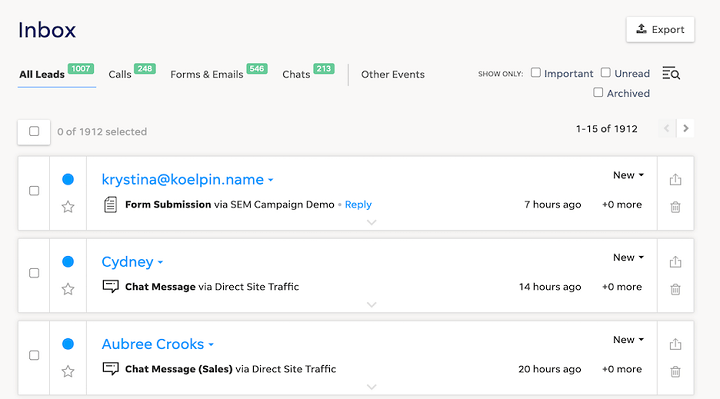Select the krystina@koelpin.name lead checkbox
This screenshot has width=720, height=399.
tap(34, 191)
